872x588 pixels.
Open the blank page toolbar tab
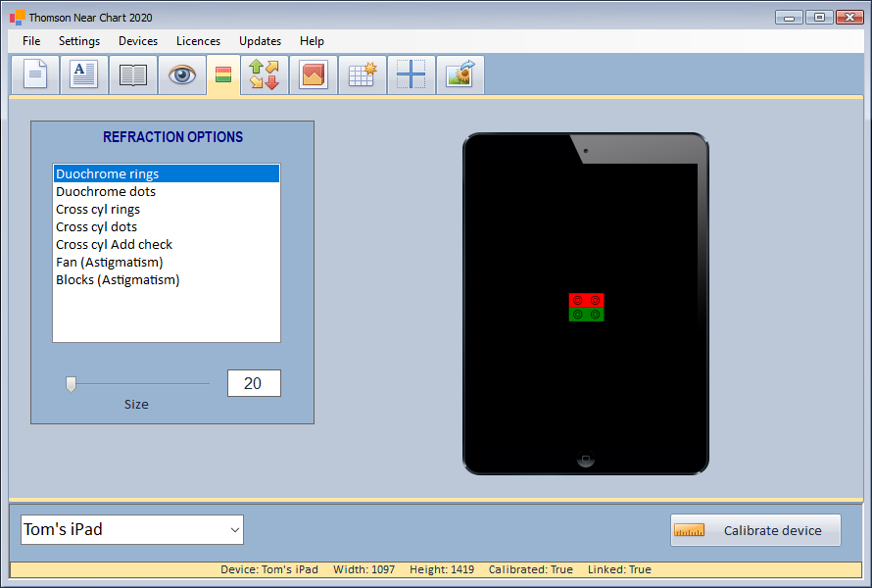pos(34,75)
